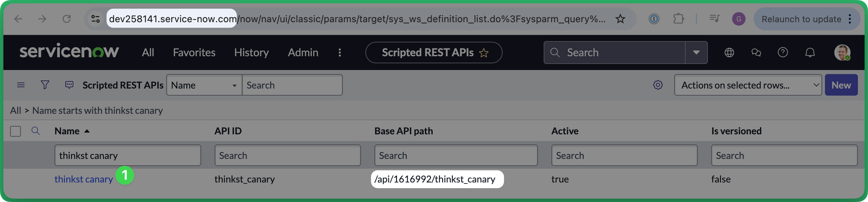
Task: Open Chrome three-dot menu
Action: tap(850, 19)
